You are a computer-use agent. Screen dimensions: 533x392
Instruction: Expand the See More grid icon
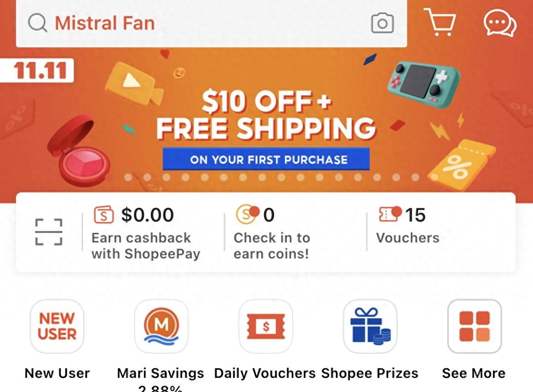[475, 326]
